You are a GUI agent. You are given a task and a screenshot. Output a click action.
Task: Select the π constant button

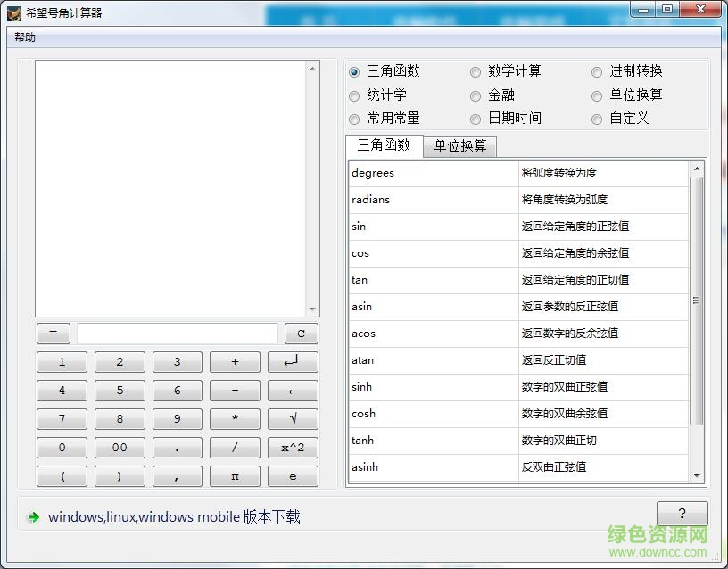(x=235, y=476)
